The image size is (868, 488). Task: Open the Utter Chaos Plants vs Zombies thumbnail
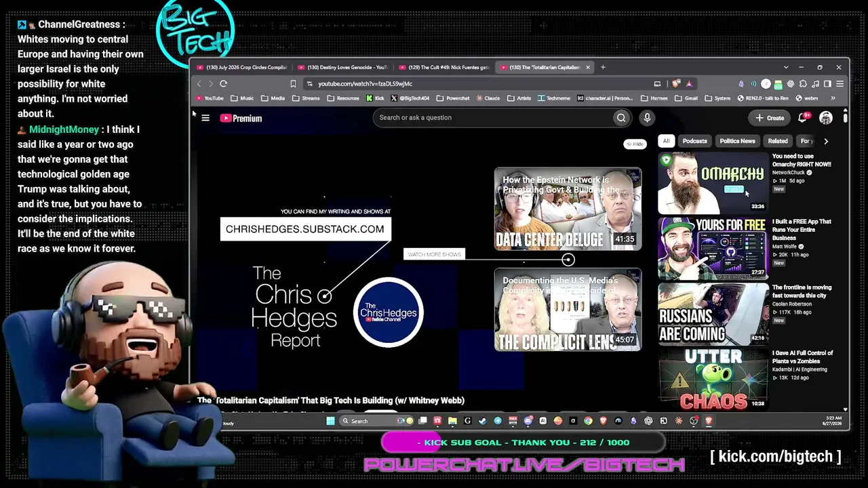(x=712, y=380)
